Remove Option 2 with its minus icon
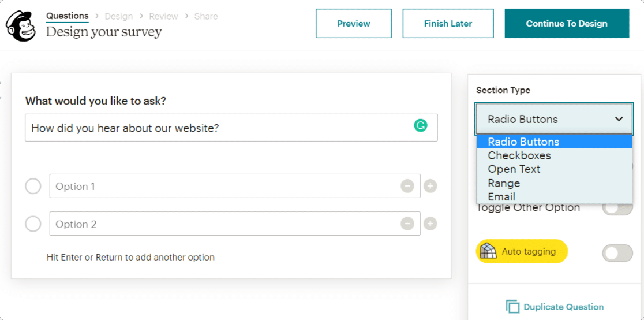The height and width of the screenshot is (320, 644). click(x=407, y=224)
